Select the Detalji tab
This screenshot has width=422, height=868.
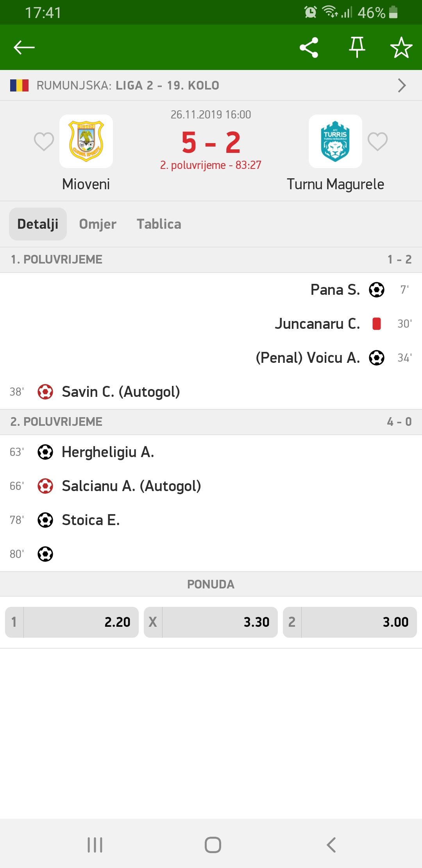[x=38, y=224]
